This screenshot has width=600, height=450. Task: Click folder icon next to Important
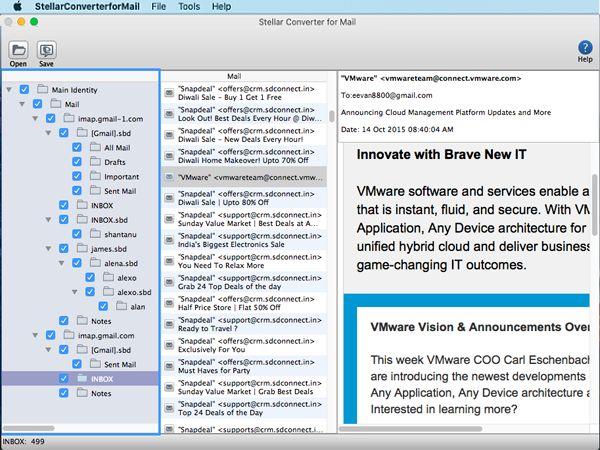95,176
